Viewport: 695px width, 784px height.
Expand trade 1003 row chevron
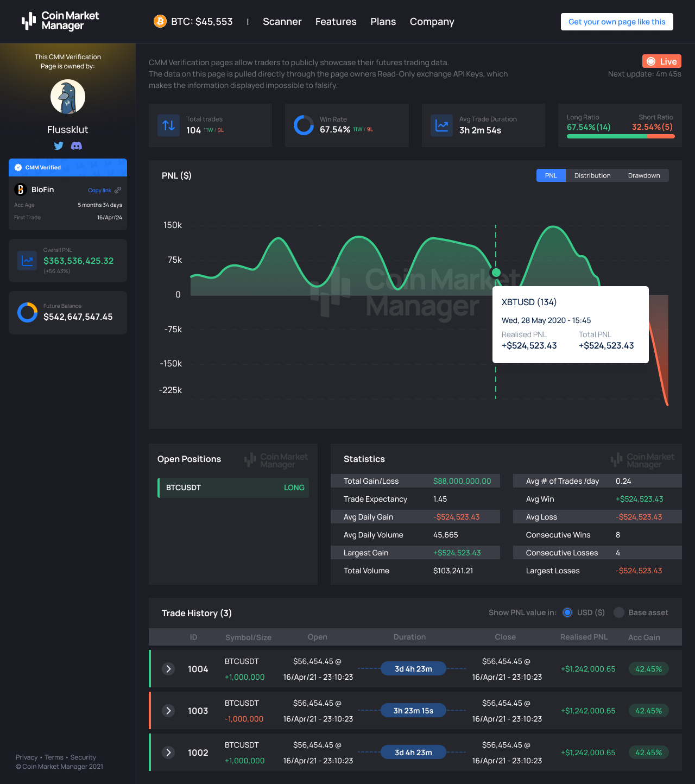click(x=168, y=711)
